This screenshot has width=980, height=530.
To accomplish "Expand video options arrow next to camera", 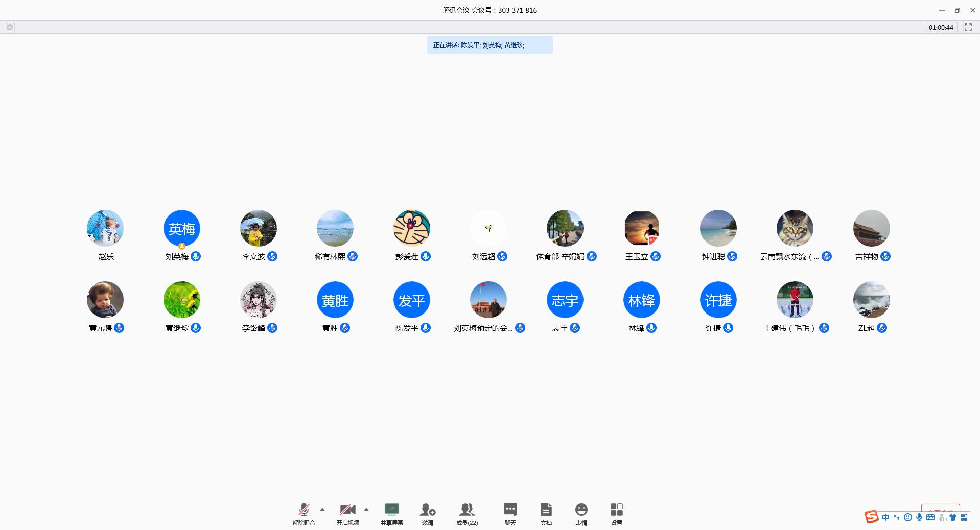I will [366, 509].
